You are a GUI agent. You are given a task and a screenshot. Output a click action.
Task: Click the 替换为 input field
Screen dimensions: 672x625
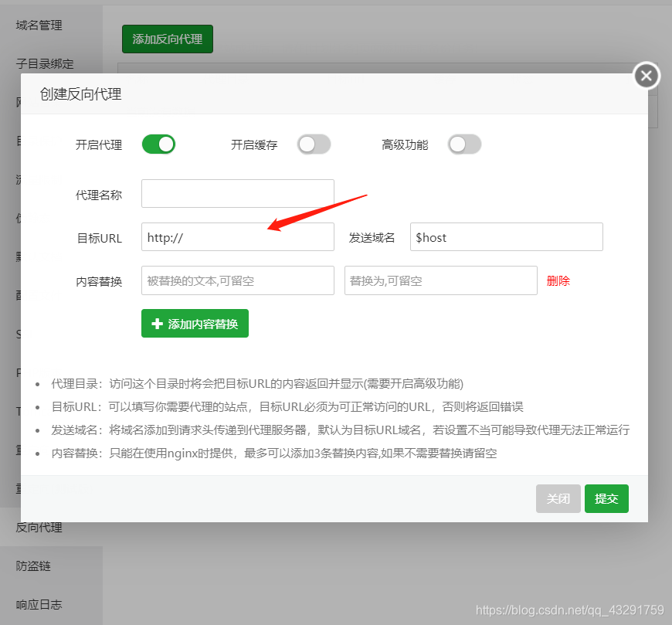coord(440,280)
